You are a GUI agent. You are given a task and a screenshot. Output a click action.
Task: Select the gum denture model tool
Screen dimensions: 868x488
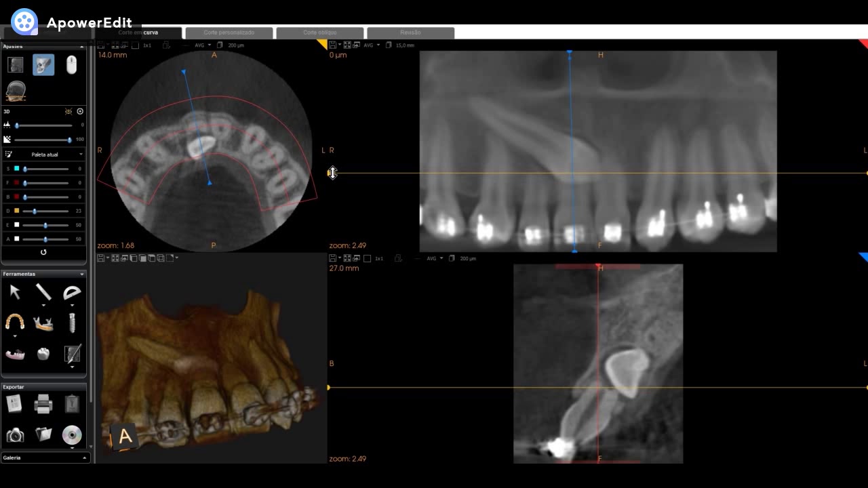click(x=15, y=354)
